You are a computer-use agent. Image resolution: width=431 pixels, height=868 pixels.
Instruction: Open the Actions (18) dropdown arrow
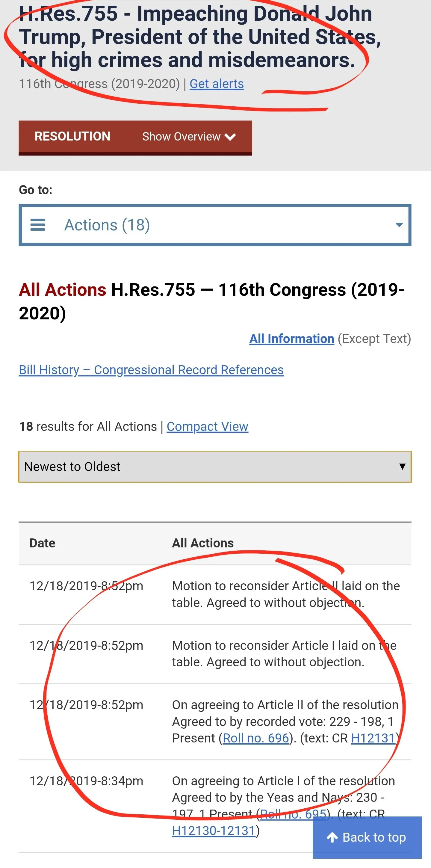pos(399,225)
